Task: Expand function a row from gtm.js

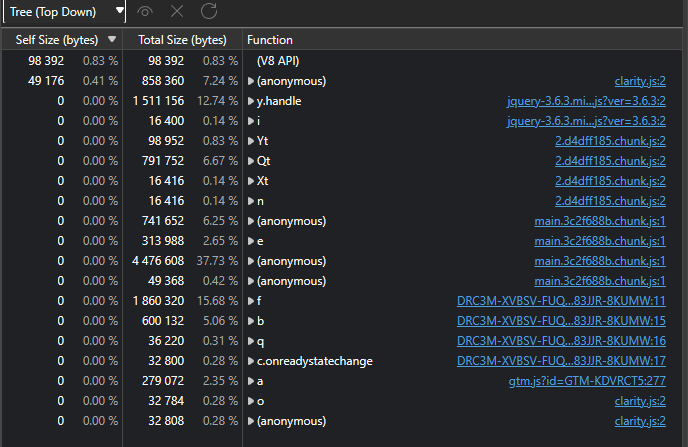Action: [251, 380]
